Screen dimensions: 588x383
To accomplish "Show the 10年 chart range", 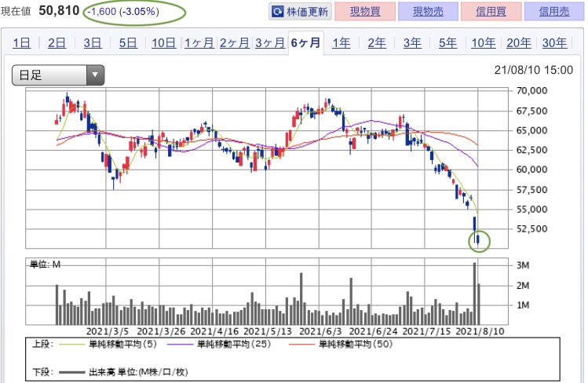I will pyautogui.click(x=484, y=43).
